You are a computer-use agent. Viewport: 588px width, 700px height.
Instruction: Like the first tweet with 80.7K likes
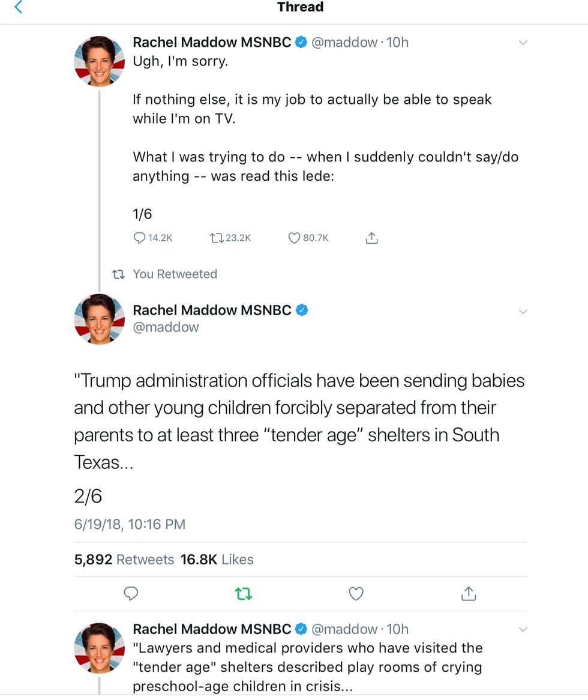point(294,238)
